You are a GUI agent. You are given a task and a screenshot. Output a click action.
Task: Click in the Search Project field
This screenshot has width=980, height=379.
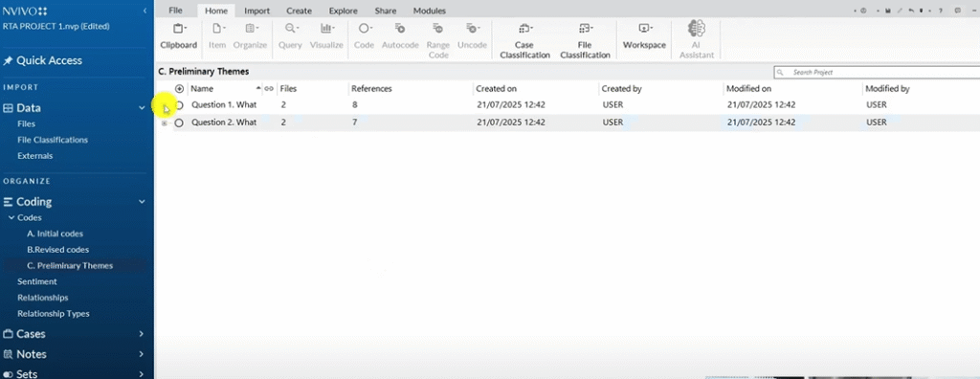pos(876,73)
